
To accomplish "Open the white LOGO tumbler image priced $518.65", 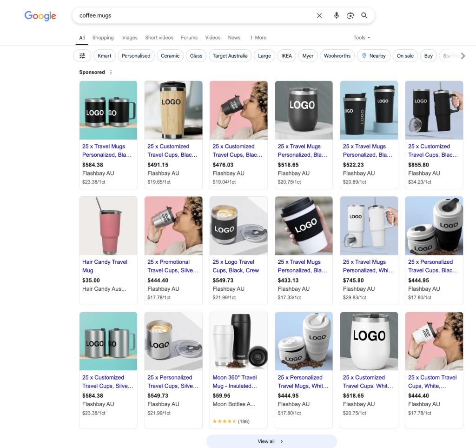I will (x=369, y=341).
